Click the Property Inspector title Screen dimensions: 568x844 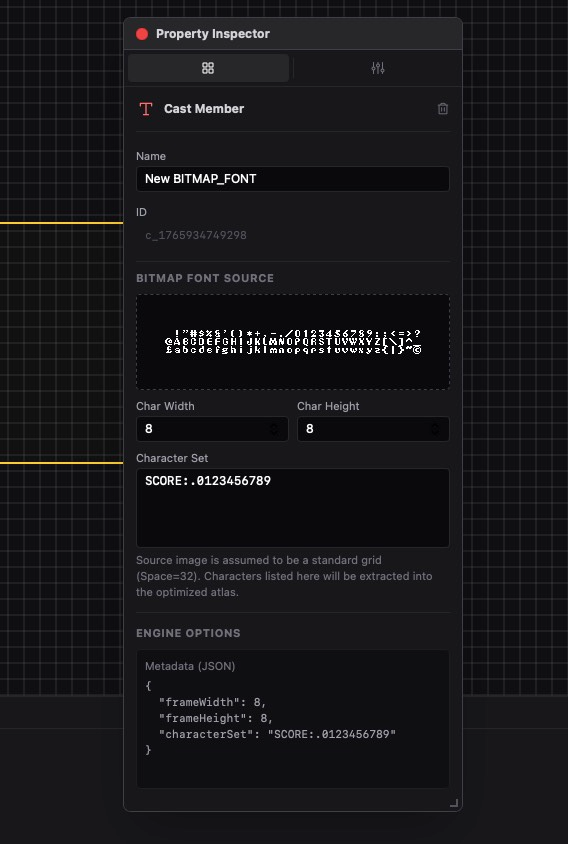(x=213, y=34)
